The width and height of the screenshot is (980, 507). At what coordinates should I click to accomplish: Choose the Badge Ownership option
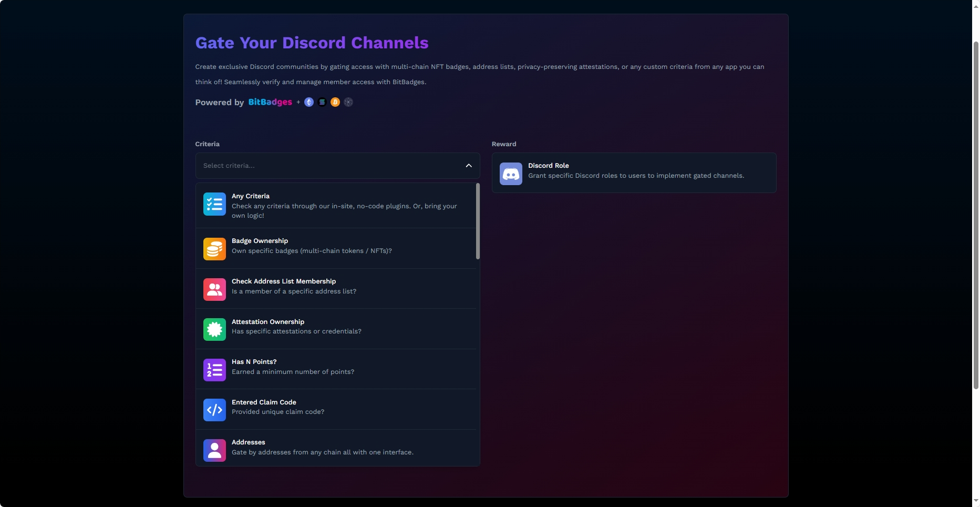[x=336, y=248]
